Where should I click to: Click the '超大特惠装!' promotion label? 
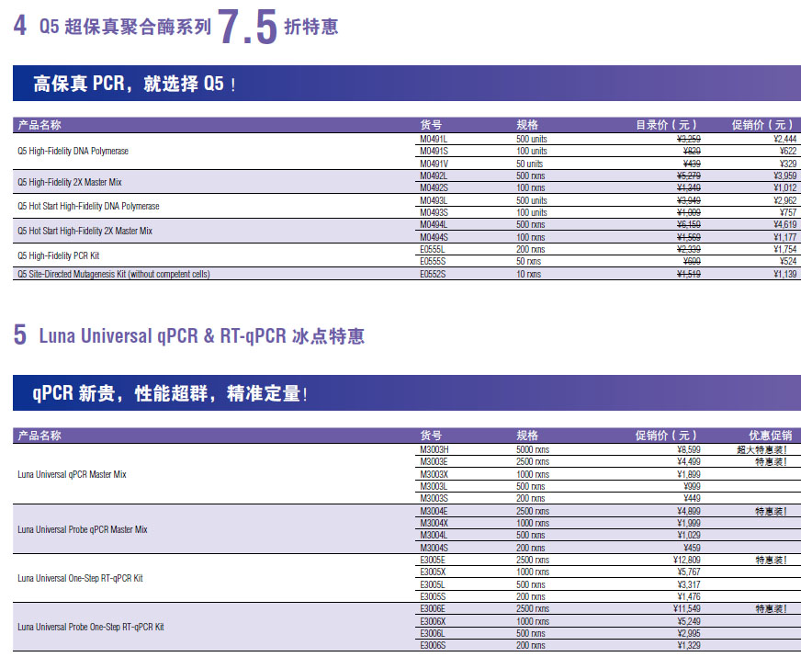(x=762, y=449)
